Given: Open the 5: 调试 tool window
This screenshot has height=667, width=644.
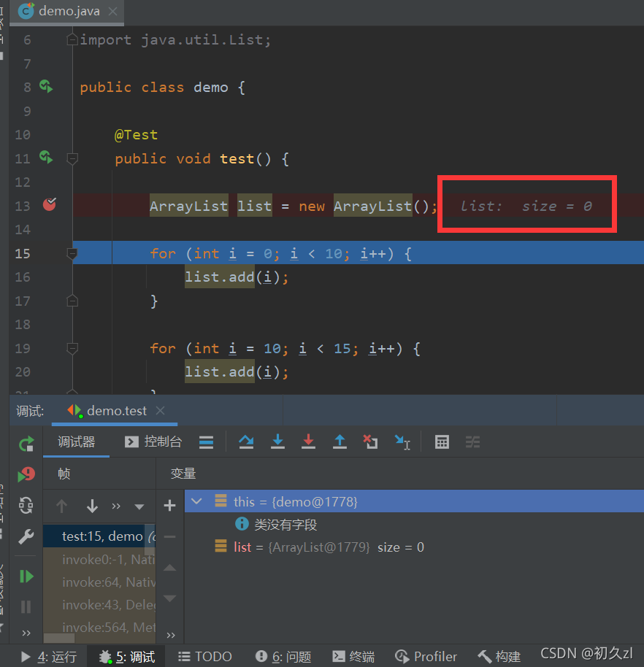Looking at the screenshot, I should point(126,657).
